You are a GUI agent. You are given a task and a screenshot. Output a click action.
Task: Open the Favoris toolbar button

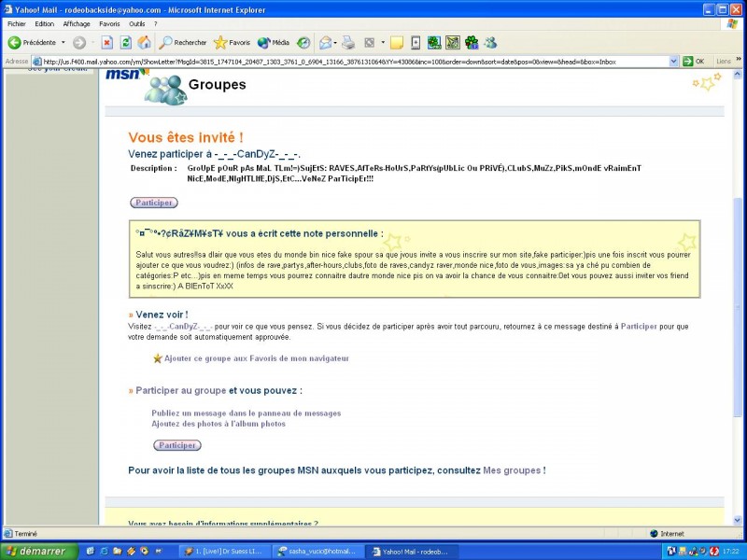[x=232, y=43]
